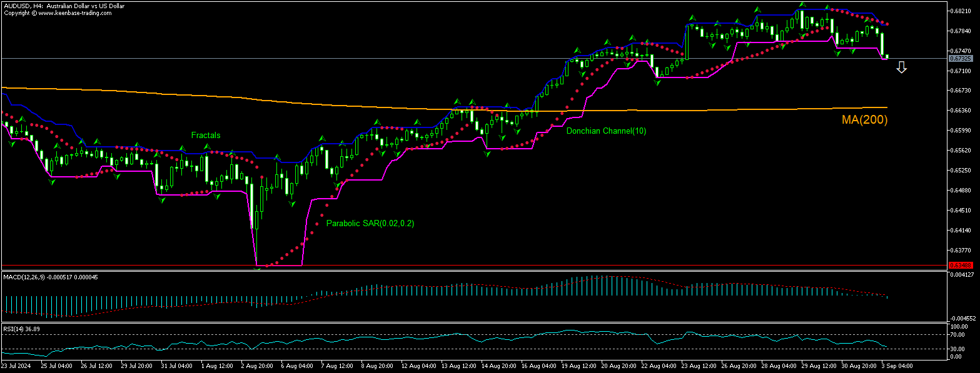Click the green fractal arrow near the chart peak
Screen dimensions: 980x373
[802, 5]
